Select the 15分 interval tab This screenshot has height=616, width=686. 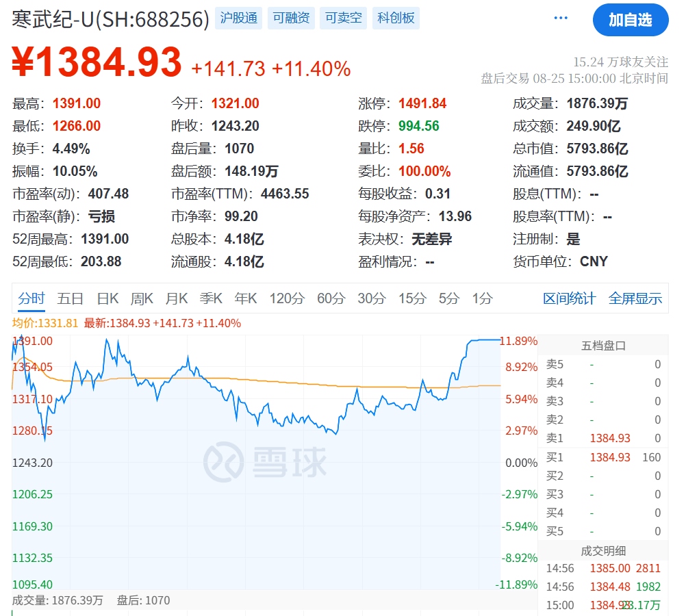[412, 299]
